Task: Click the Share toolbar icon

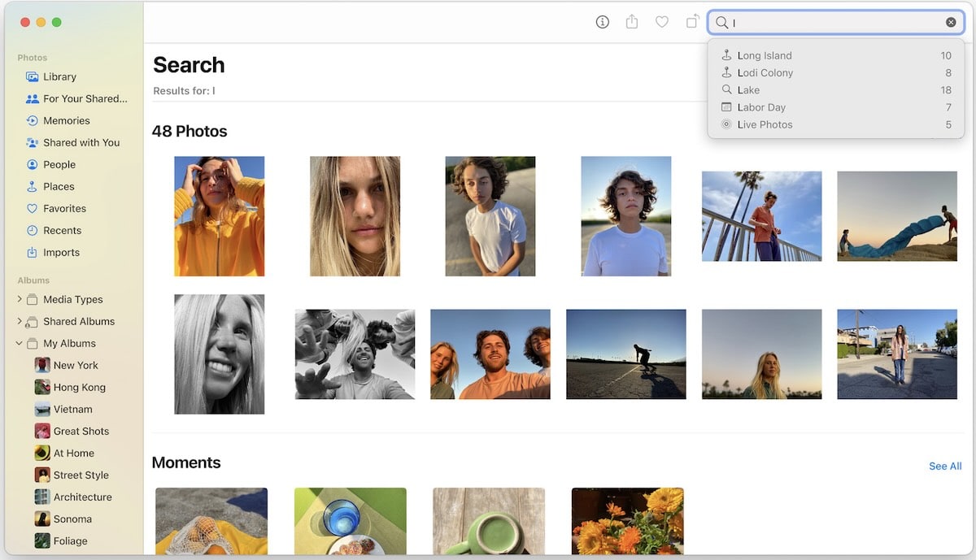Action: 632,22
